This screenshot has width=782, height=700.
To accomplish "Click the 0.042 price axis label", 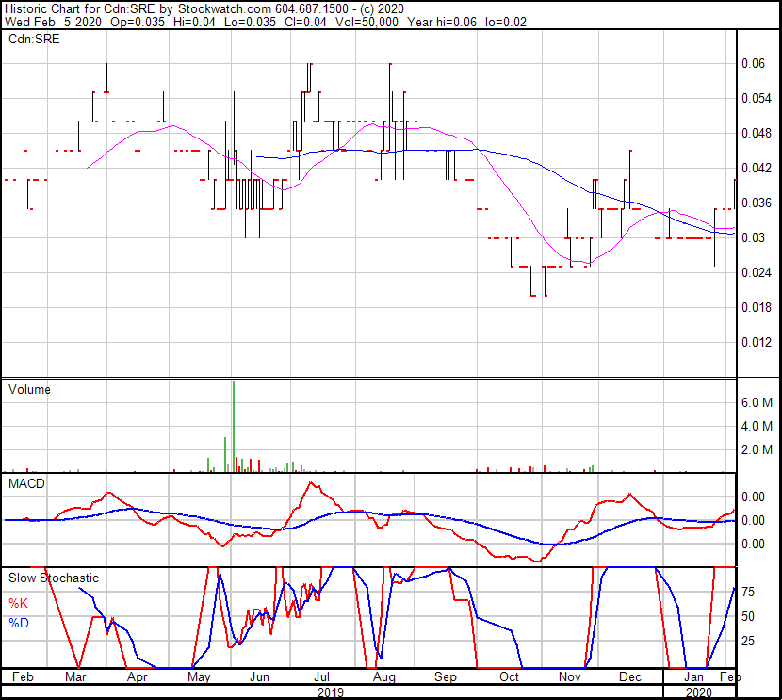I will [x=757, y=168].
